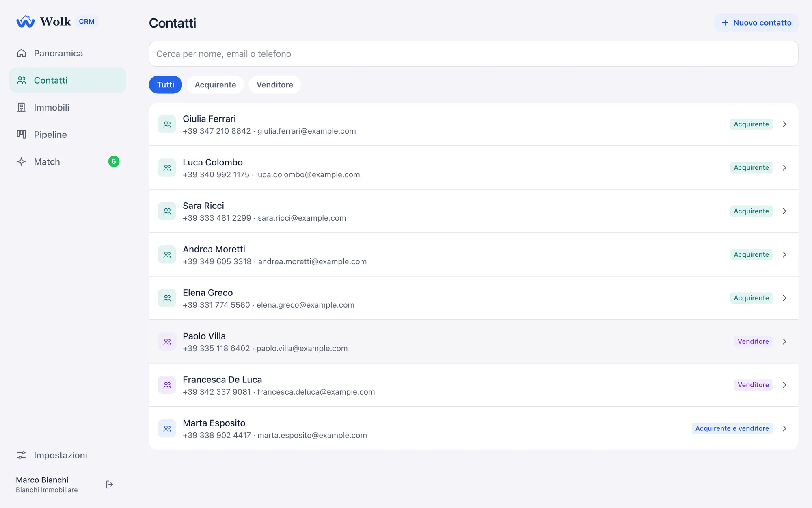This screenshot has width=812, height=508.
Task: Go to Immobili section
Action: (67, 107)
